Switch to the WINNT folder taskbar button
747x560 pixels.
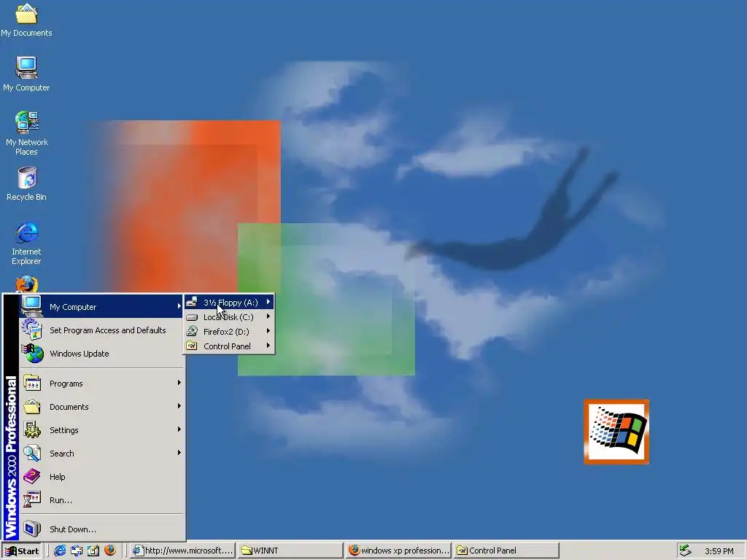pos(290,551)
